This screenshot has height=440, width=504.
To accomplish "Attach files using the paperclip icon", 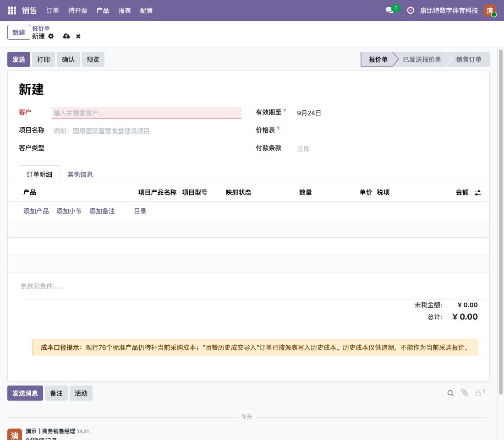I will [x=465, y=393].
